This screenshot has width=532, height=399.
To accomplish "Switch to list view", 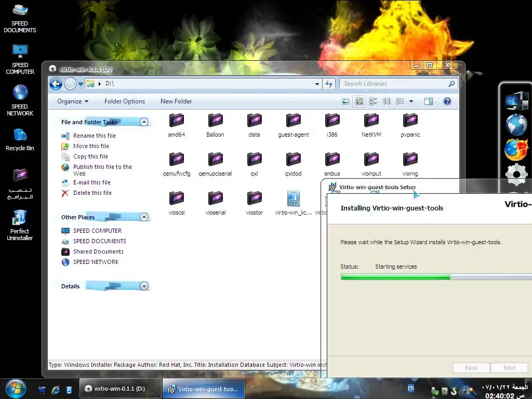I will 400,101.
